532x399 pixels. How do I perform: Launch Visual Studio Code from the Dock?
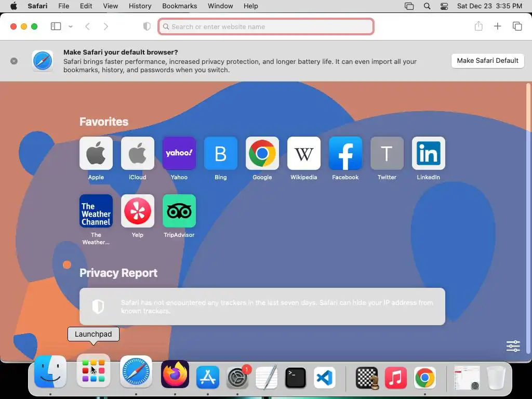pyautogui.click(x=325, y=377)
